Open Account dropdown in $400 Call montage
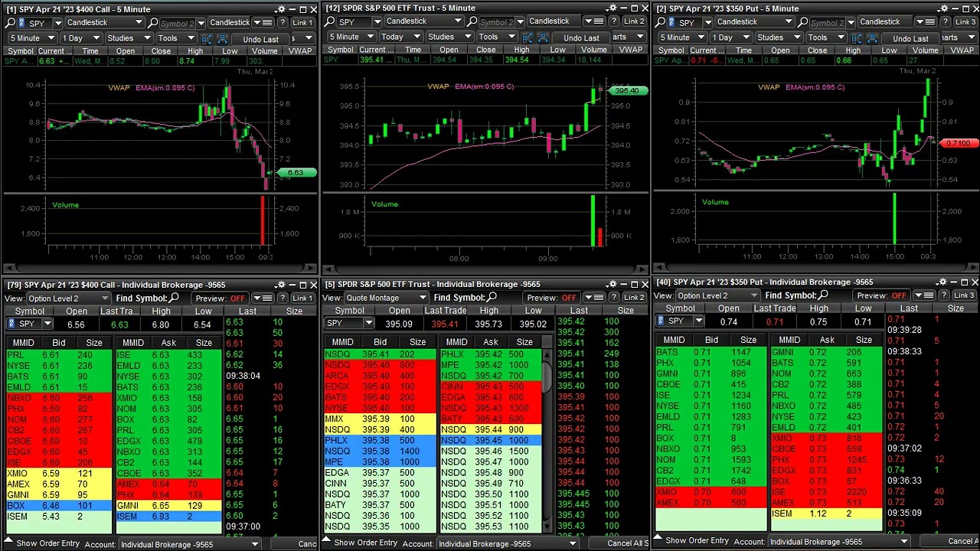The width and height of the screenshot is (980, 551). [x=190, y=544]
